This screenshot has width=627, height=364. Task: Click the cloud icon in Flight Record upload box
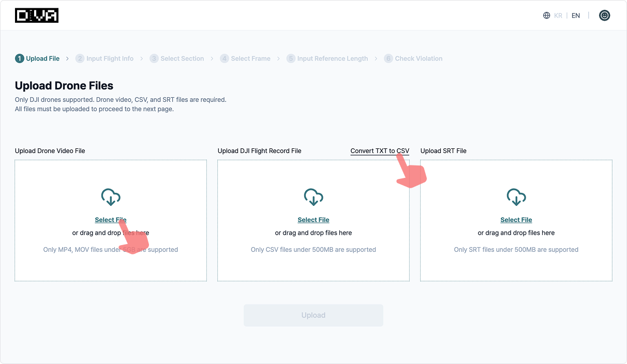(313, 197)
